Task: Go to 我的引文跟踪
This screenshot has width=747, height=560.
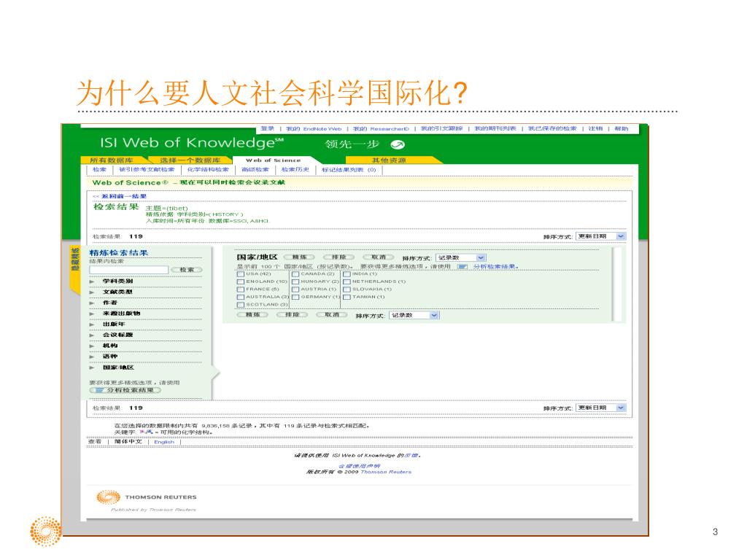Action: click(x=441, y=128)
